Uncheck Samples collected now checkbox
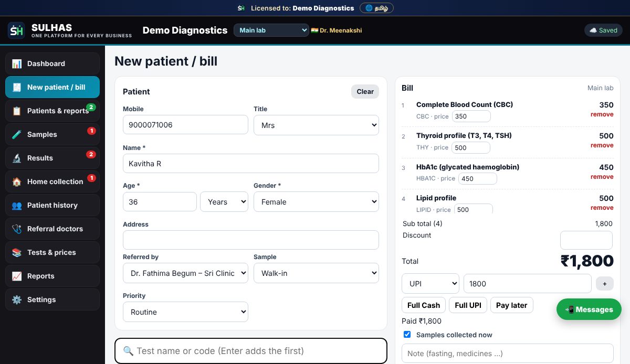 click(407, 335)
